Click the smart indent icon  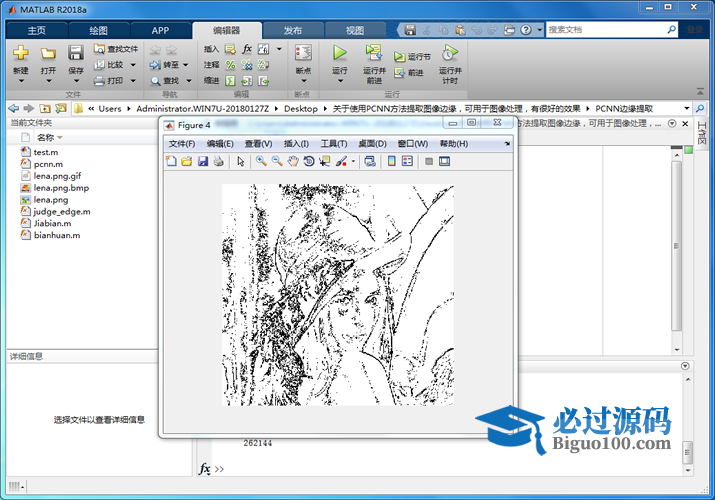[x=230, y=81]
